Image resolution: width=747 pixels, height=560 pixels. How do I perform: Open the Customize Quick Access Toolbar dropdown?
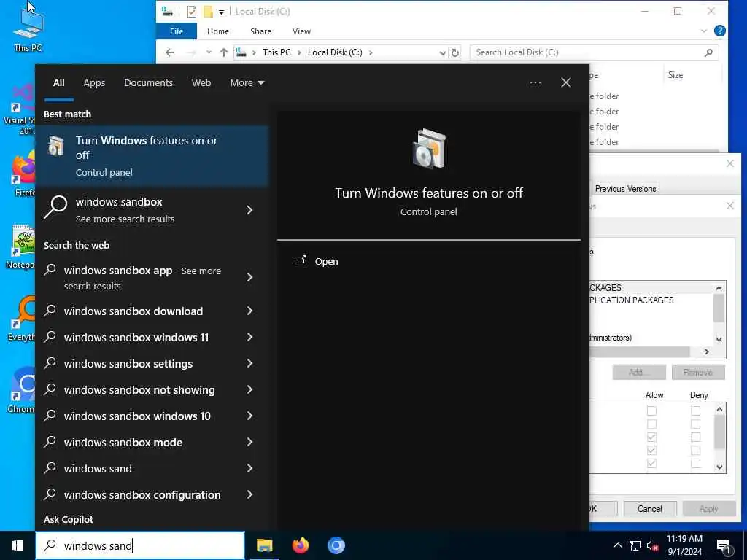(x=222, y=12)
